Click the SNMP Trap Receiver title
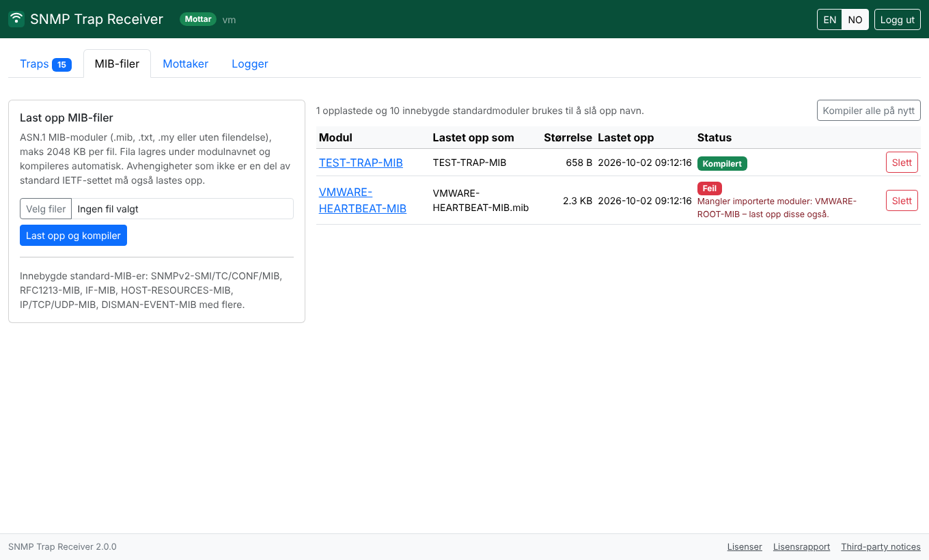The image size is (929, 560). click(x=96, y=19)
